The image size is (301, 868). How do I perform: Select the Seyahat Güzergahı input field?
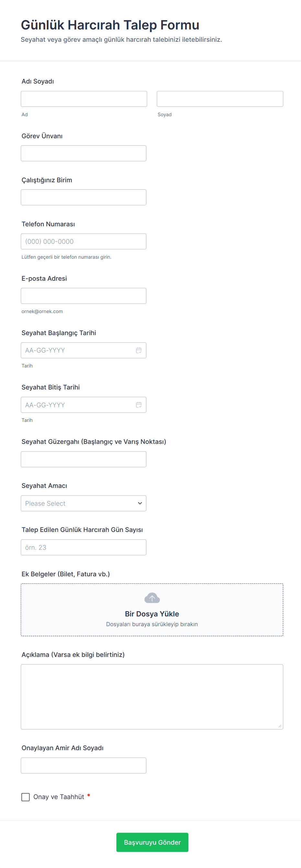click(x=84, y=459)
